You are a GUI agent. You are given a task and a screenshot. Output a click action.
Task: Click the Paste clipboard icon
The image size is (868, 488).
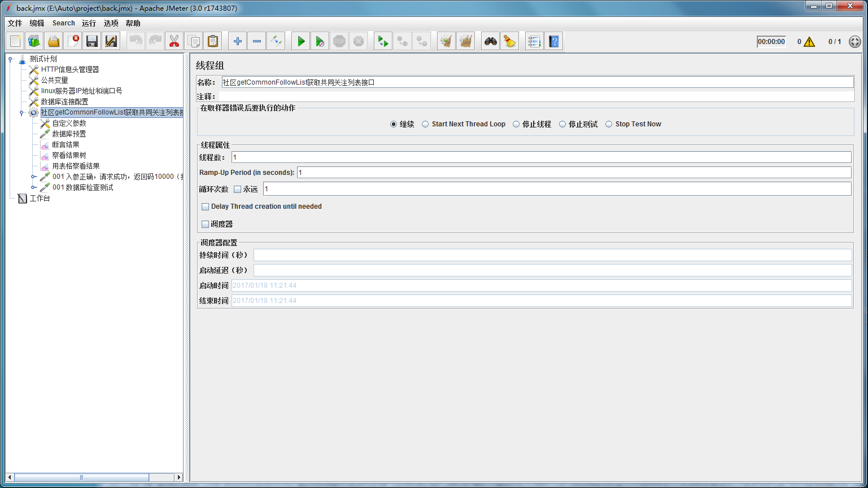click(212, 41)
